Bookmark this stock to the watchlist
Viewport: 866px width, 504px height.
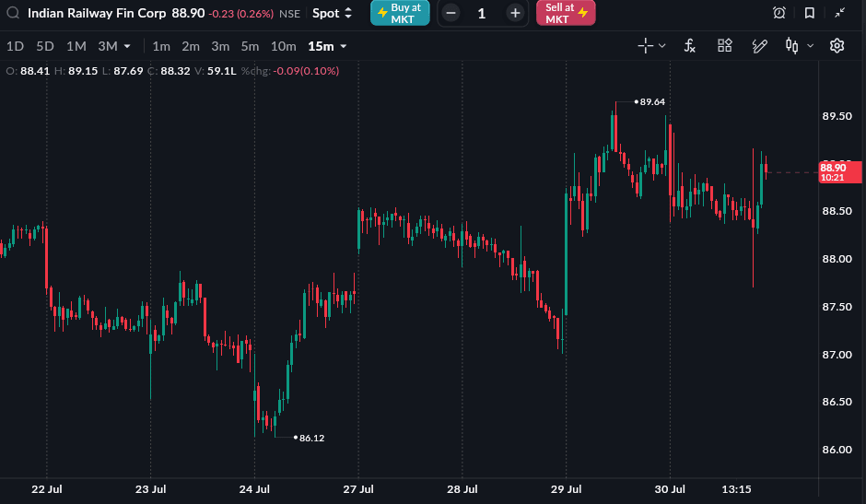point(810,13)
